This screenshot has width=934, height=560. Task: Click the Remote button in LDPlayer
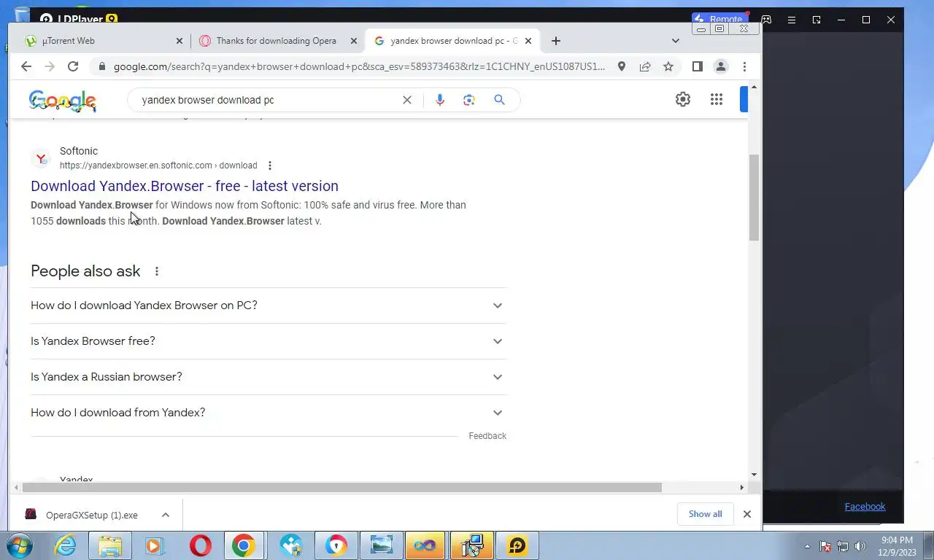click(718, 20)
